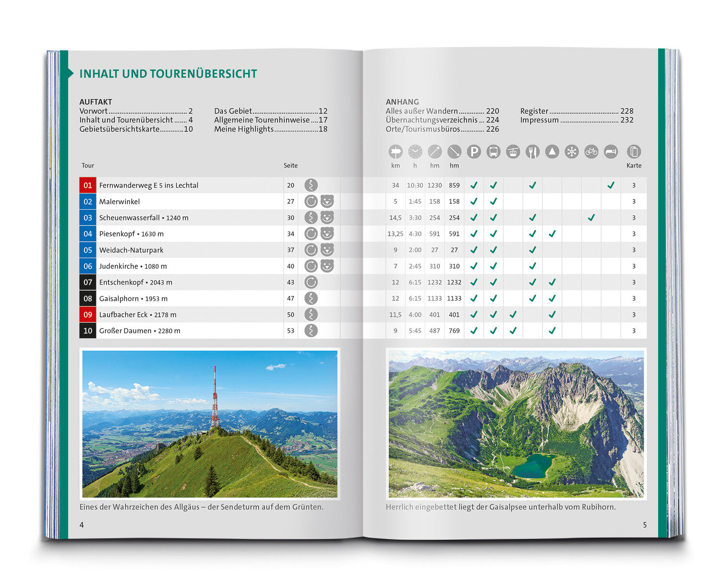Click the cable car checkmark for Laufbacher Eck

(513, 315)
